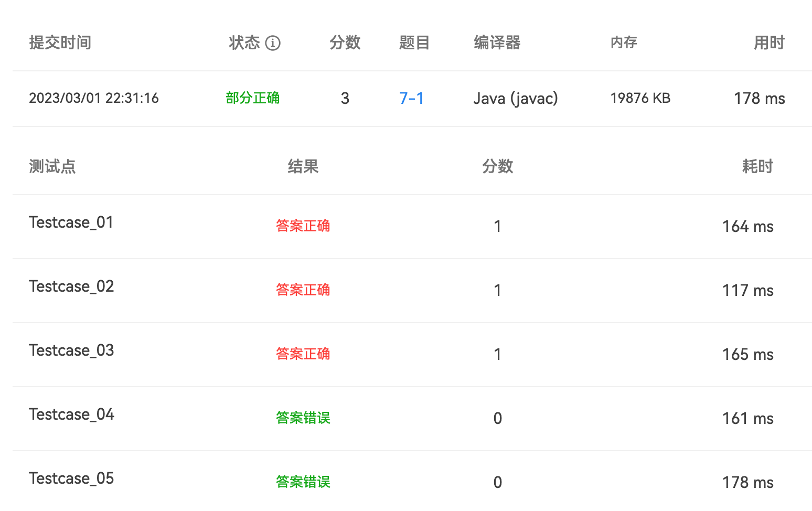Select the Testcase_02 row label

(71, 286)
